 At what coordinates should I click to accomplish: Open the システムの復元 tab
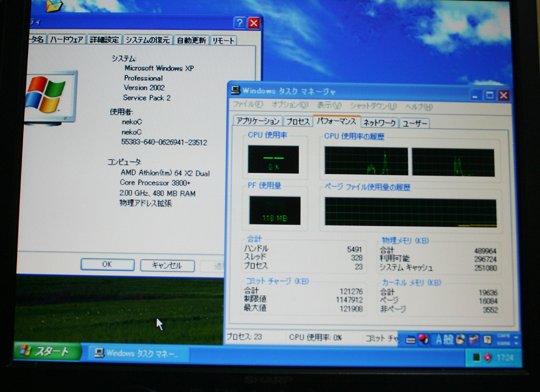[147, 40]
